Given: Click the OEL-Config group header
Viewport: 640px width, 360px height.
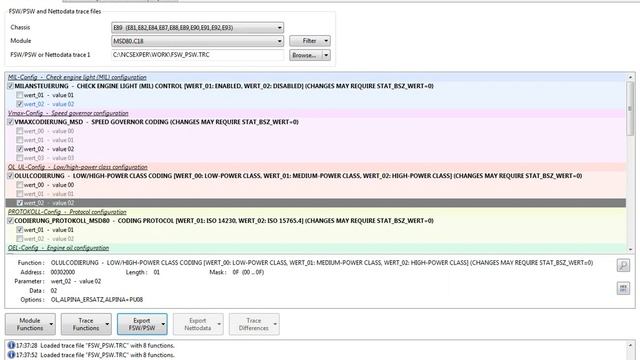Looking at the screenshot, I should coord(58,248).
